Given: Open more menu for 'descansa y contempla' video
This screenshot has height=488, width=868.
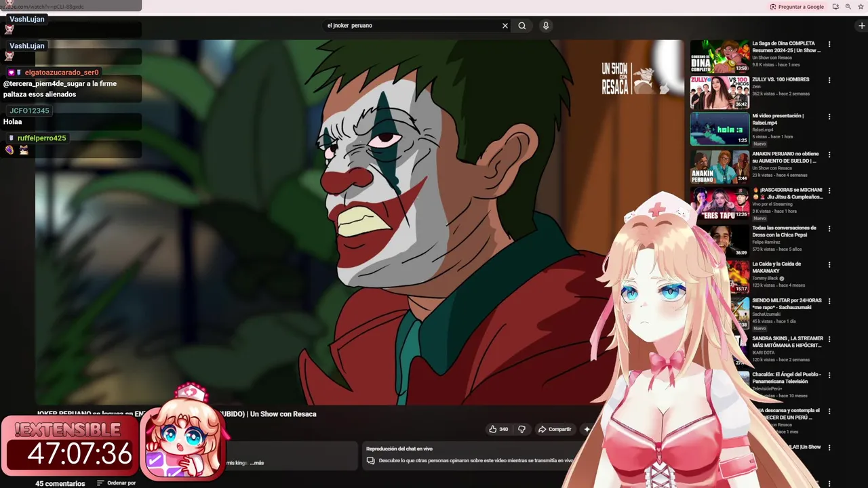Looking at the screenshot, I should tap(829, 412).
